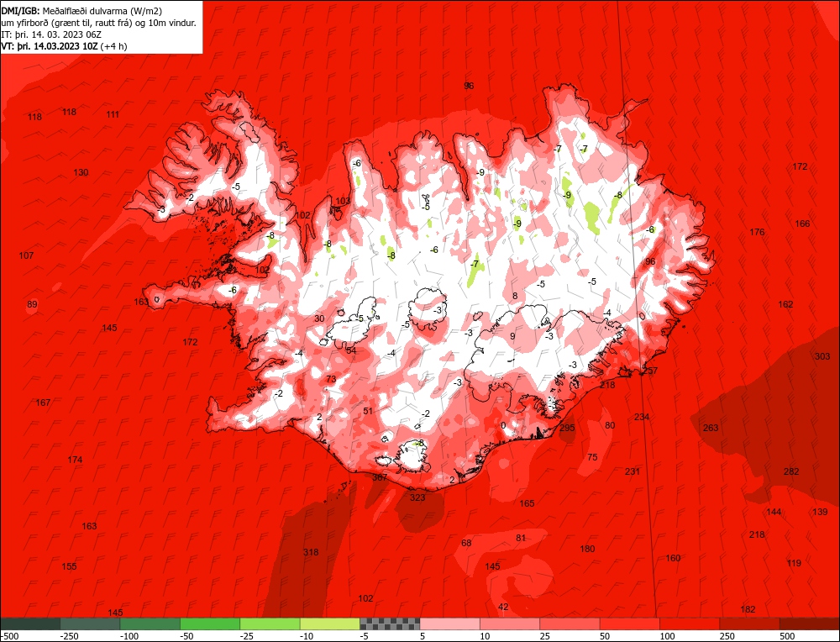Viewport: 840px width, 642px height.
Task: Click the ocean value '263'
Action: point(711,428)
